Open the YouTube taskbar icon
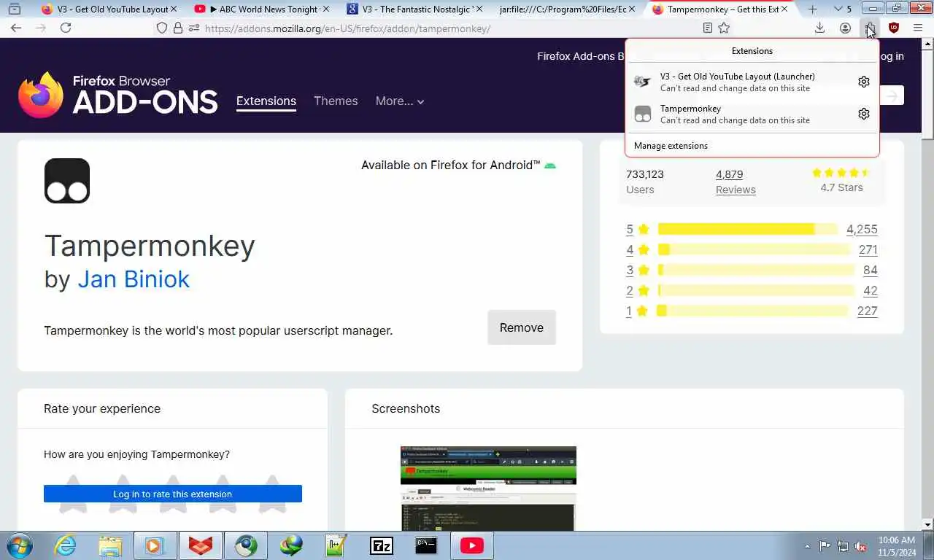 [x=472, y=545]
